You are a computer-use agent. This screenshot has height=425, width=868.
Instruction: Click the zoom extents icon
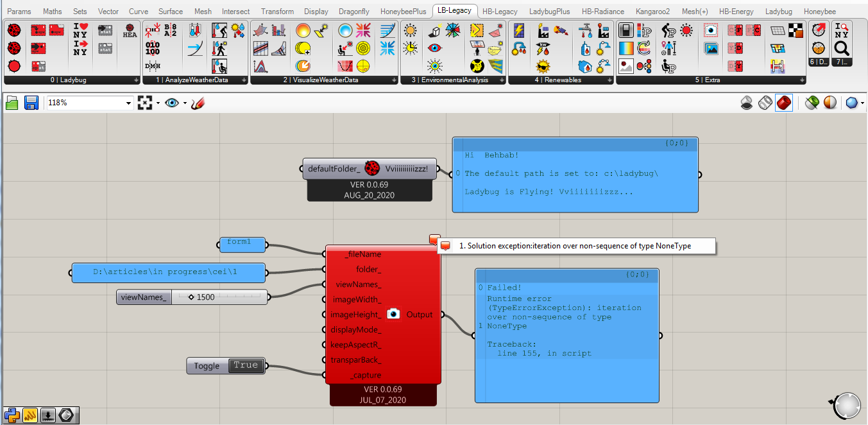pyautogui.click(x=146, y=103)
